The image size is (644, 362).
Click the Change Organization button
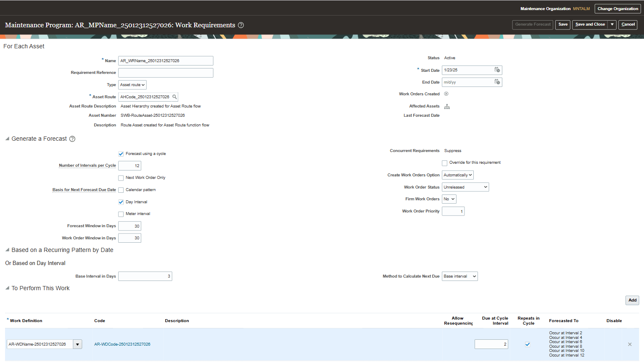pos(618,8)
